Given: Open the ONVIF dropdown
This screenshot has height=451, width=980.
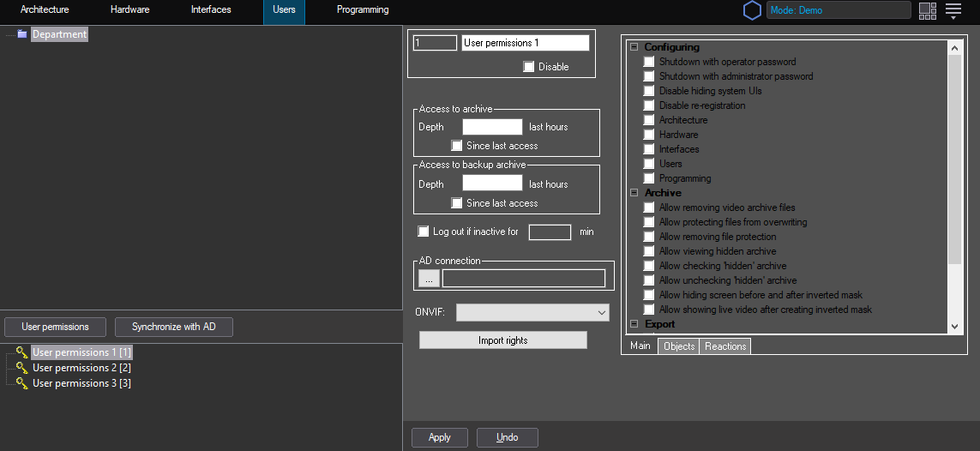Looking at the screenshot, I should tap(532, 312).
